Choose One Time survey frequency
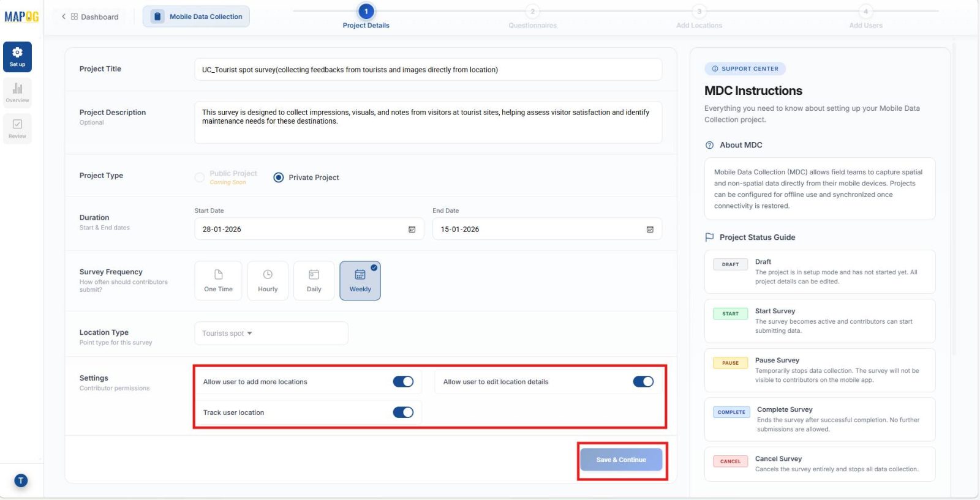The width and height of the screenshot is (980, 500). 218,281
